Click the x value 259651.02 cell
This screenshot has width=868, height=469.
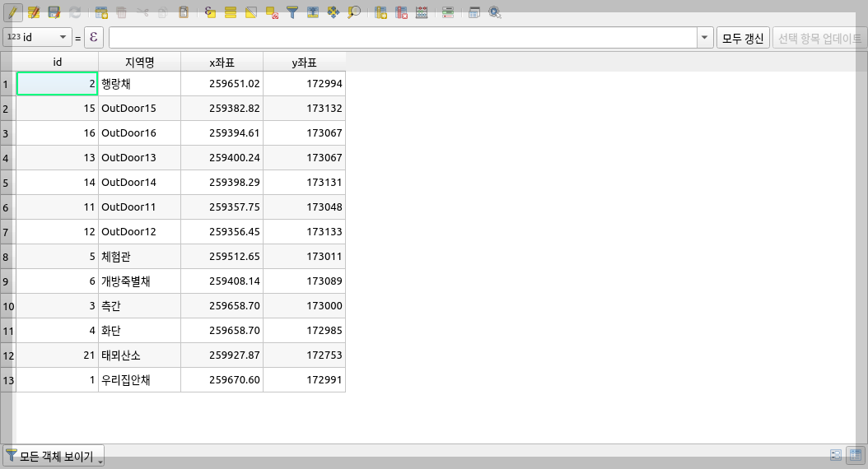pyautogui.click(x=222, y=83)
